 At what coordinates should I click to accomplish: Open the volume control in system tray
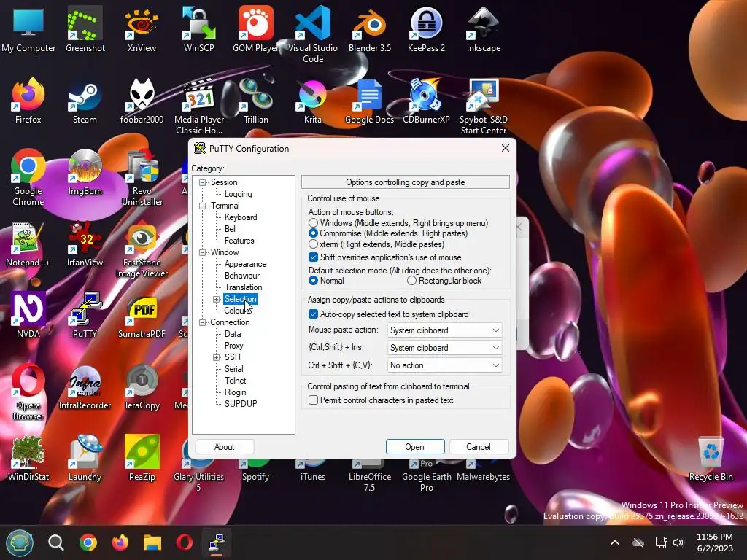(x=678, y=542)
